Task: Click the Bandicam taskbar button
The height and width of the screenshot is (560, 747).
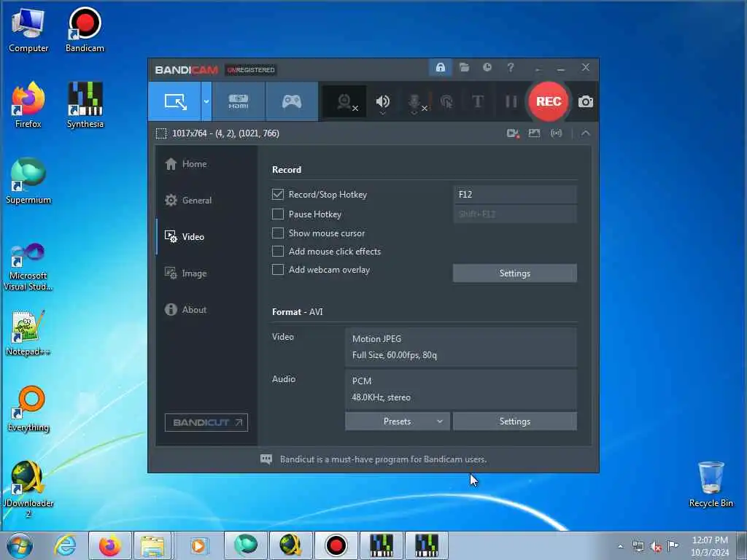Action: (x=336, y=545)
